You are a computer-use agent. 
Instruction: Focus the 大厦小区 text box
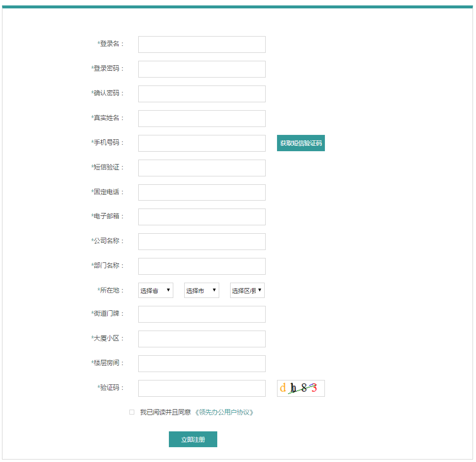tap(201, 339)
